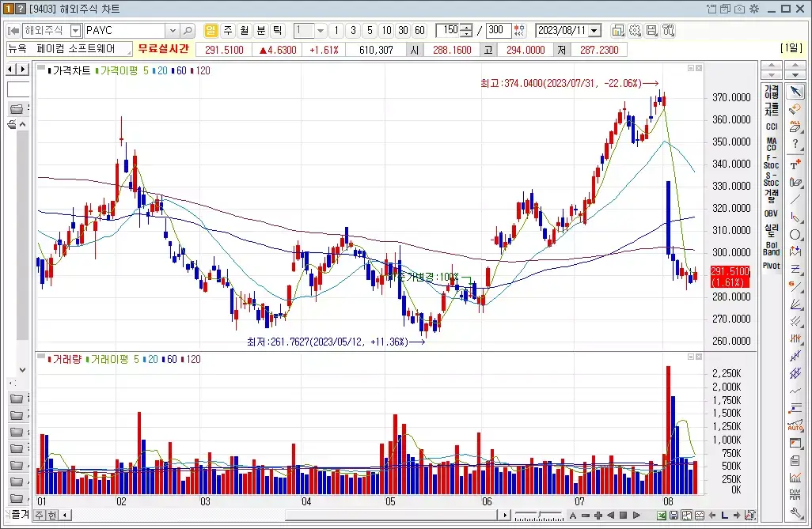Click the 300 total candle count field

pyautogui.click(x=498, y=31)
